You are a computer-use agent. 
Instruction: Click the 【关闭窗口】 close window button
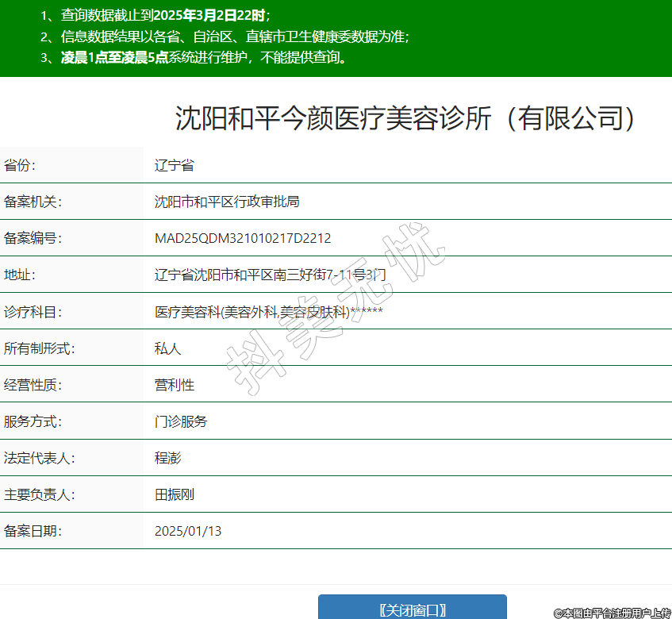coord(412,609)
